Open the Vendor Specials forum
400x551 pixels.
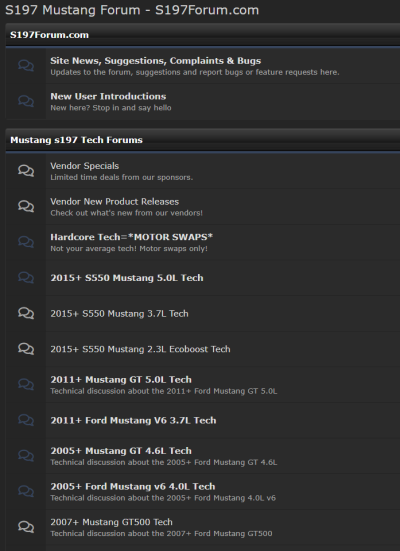pyautogui.click(x=85, y=166)
